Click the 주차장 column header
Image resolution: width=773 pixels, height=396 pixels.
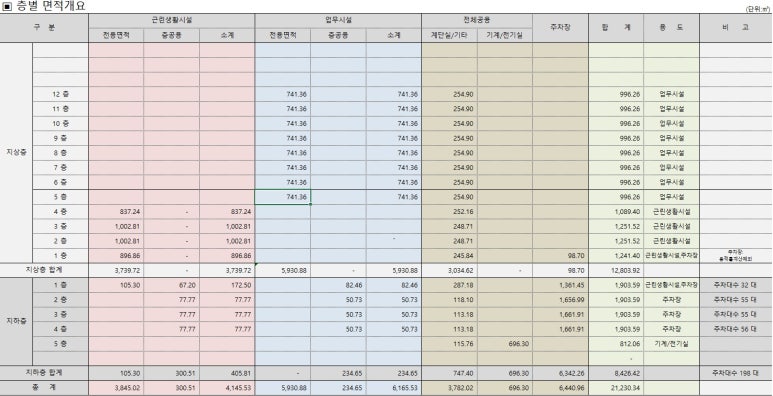coord(560,28)
